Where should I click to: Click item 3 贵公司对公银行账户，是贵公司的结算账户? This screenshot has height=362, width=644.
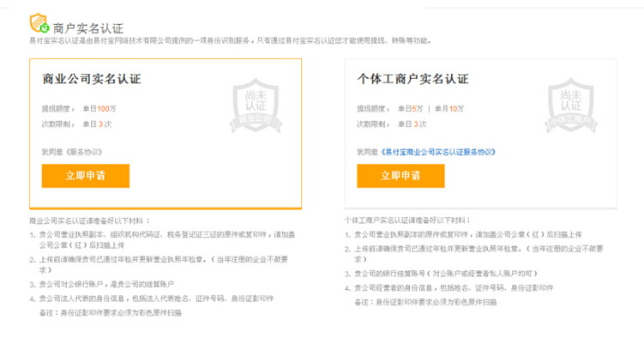[x=102, y=284]
